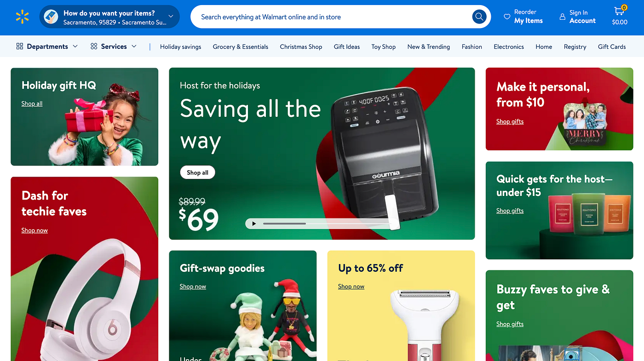Screen dimensions: 644x361
Task: Click Shop now under Dash for techie faves
Action: pos(34,230)
